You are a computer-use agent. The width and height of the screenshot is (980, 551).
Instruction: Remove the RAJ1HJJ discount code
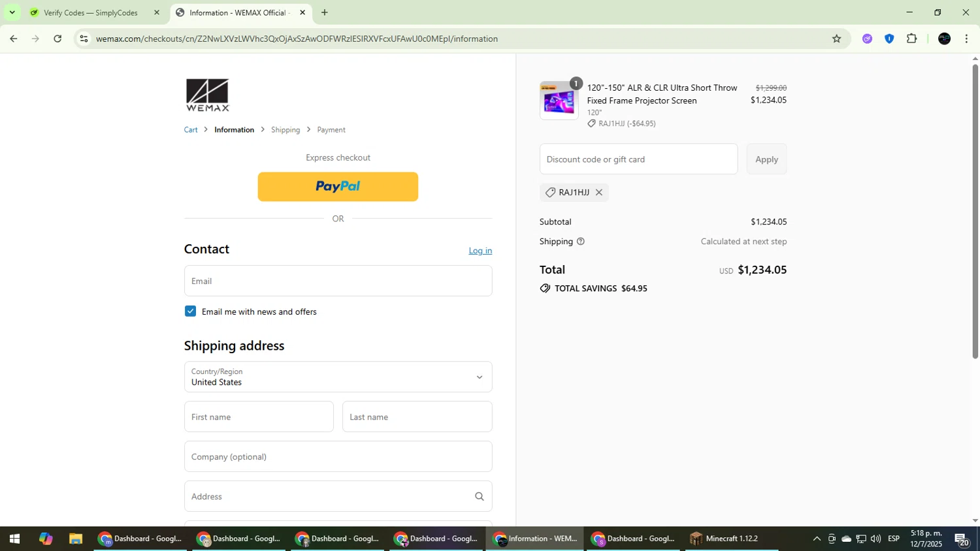tap(598, 193)
